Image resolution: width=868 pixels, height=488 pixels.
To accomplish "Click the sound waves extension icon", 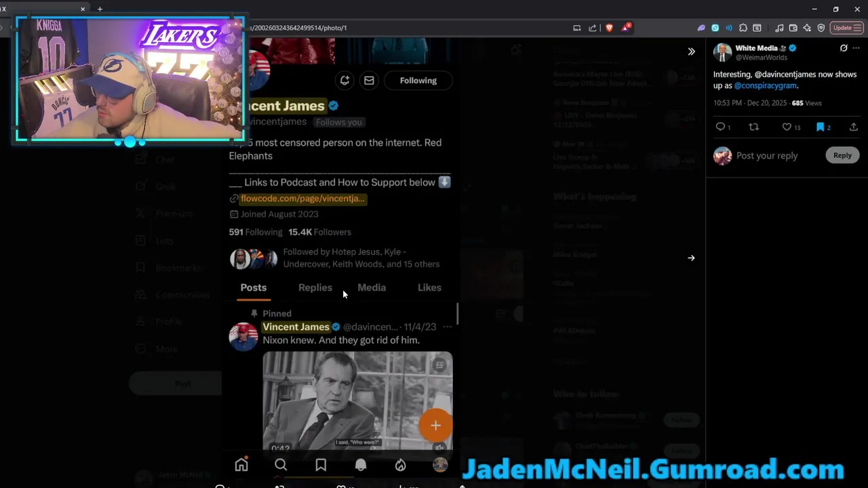I will pos(729,28).
